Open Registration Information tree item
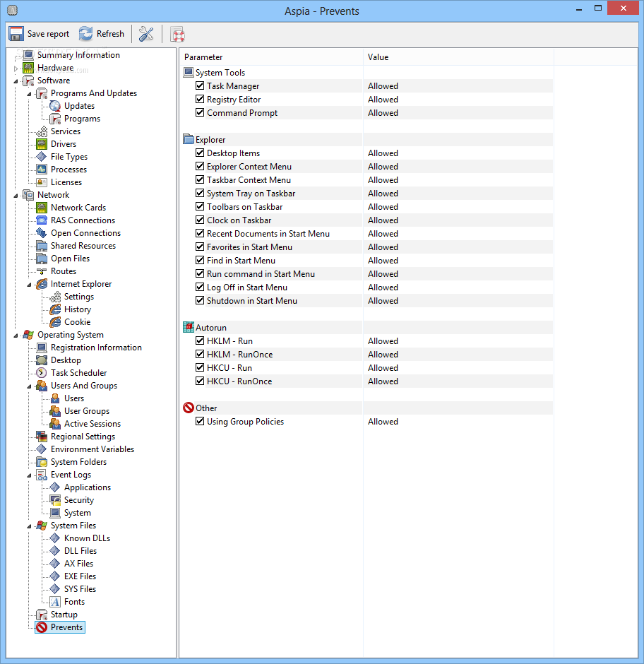 (96, 348)
